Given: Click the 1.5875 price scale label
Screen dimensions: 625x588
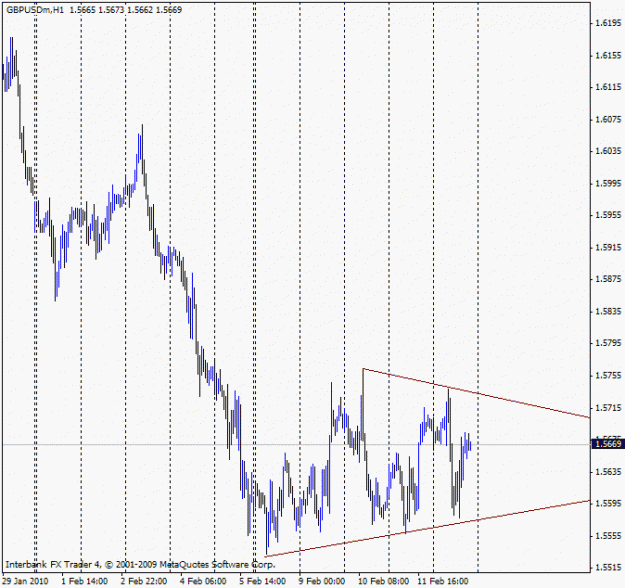Looking at the screenshot, I should (x=608, y=279).
